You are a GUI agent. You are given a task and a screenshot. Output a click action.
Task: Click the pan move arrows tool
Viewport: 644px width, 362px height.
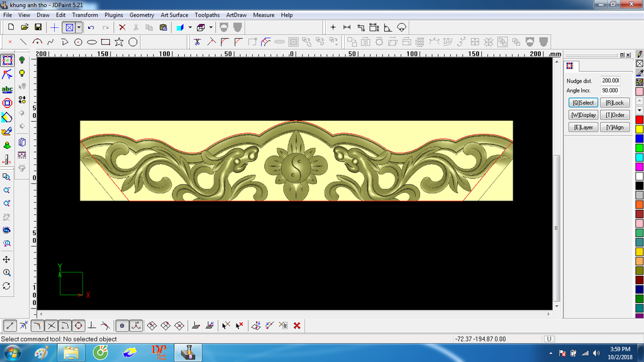(x=7, y=259)
